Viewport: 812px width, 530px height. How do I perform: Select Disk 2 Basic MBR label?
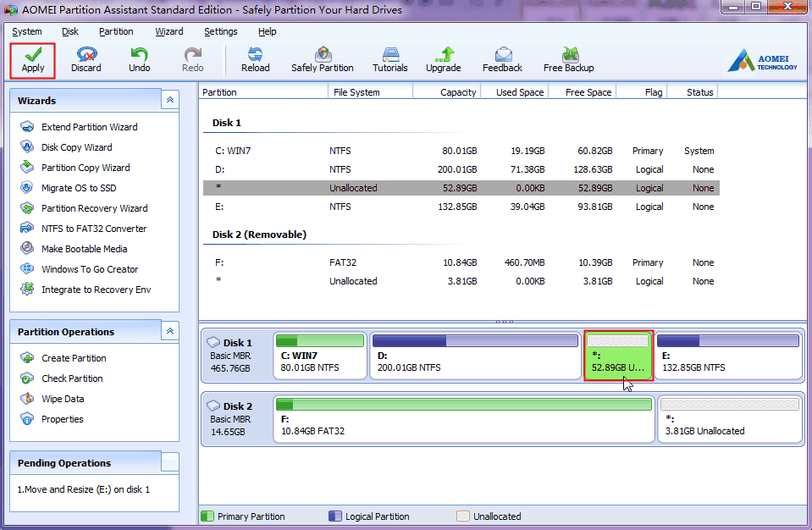coord(231,419)
